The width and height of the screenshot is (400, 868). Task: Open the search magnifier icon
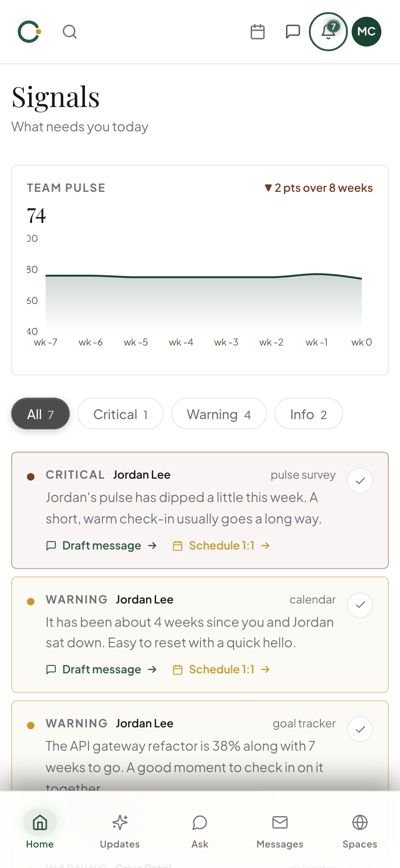click(70, 32)
